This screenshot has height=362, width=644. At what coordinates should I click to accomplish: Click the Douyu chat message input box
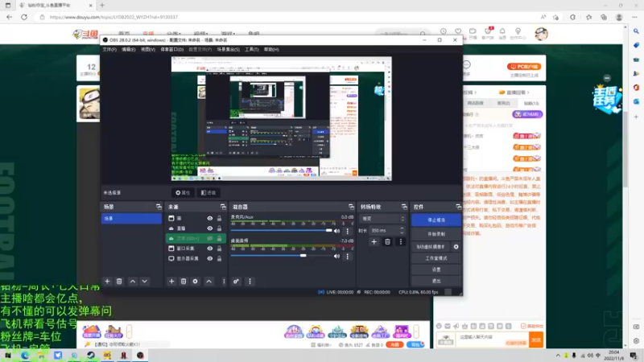point(493,339)
